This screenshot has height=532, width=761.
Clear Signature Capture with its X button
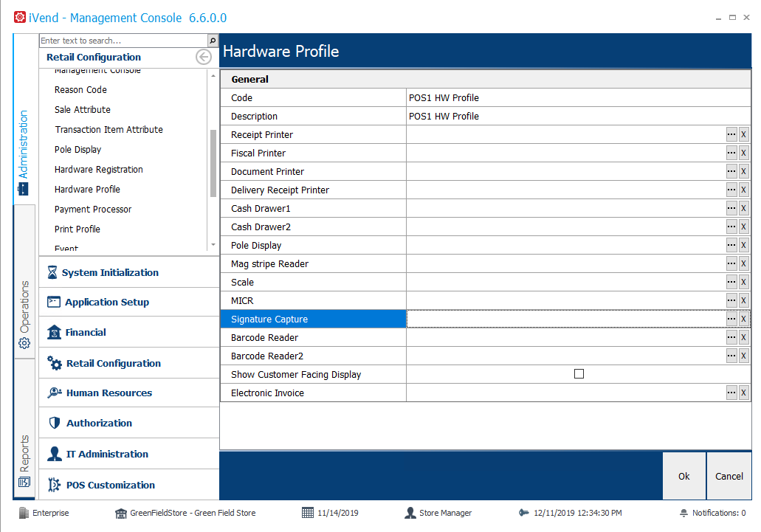[743, 319]
